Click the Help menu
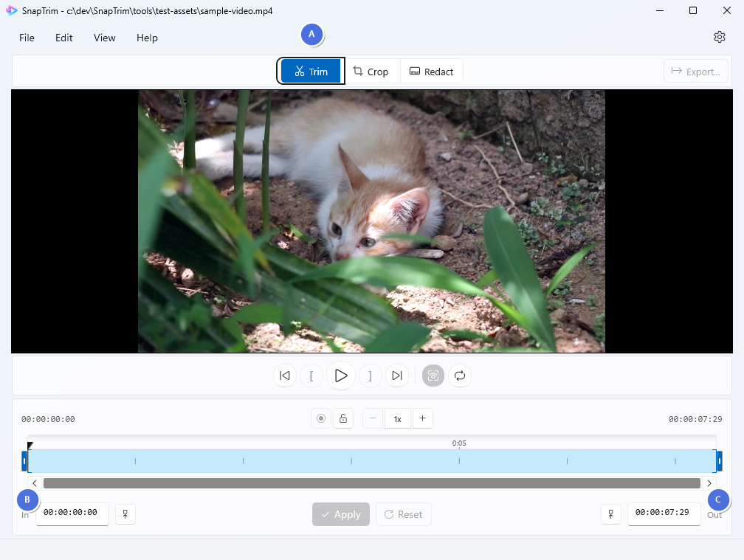 pyautogui.click(x=147, y=38)
